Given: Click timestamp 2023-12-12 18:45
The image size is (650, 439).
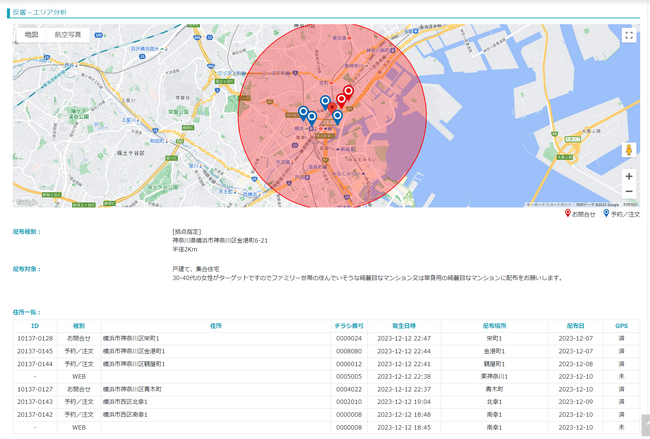Looking at the screenshot, I should point(404,427).
